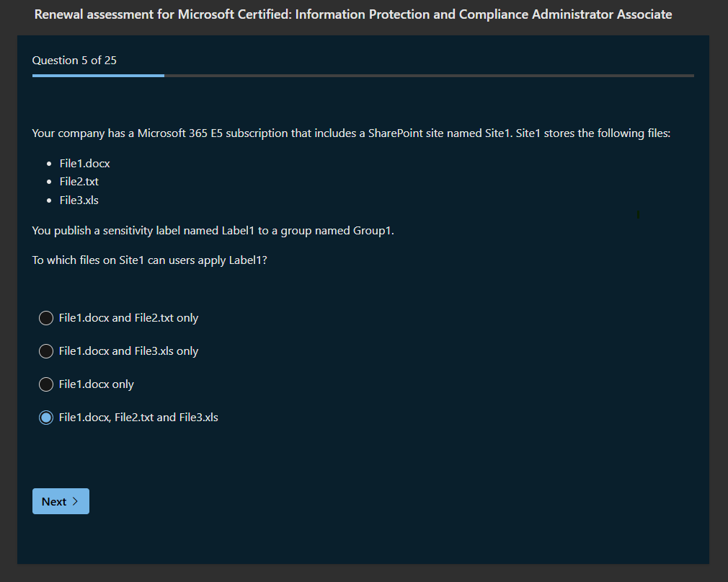Click the sentence about publishing Label1 to Group1
728x582 pixels.
click(x=213, y=231)
